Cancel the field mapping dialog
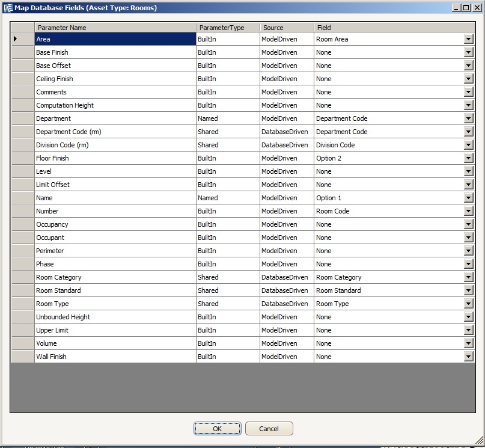Viewport: 485px width, 448px height. [269, 428]
